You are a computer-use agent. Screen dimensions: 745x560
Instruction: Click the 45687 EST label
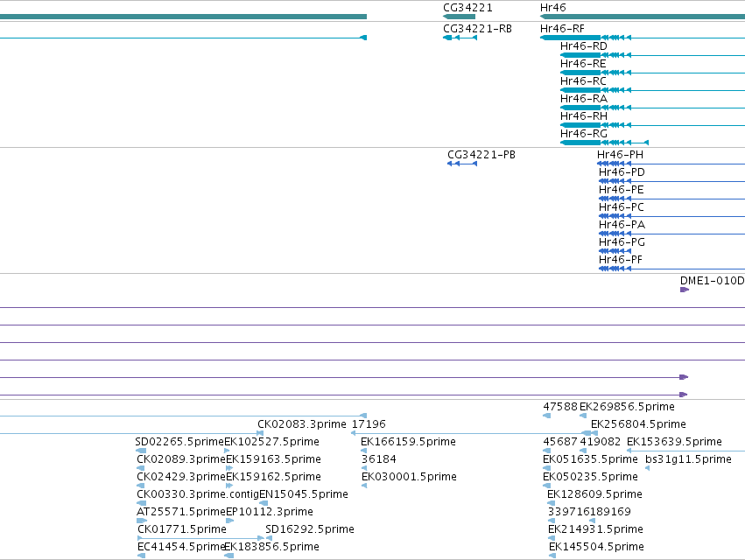tap(560, 442)
